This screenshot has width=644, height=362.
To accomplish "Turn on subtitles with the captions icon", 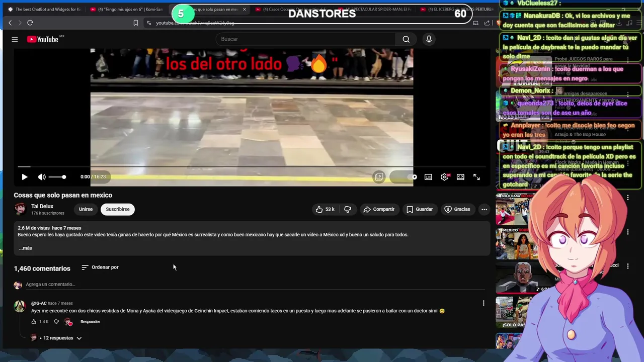I will pyautogui.click(x=428, y=177).
